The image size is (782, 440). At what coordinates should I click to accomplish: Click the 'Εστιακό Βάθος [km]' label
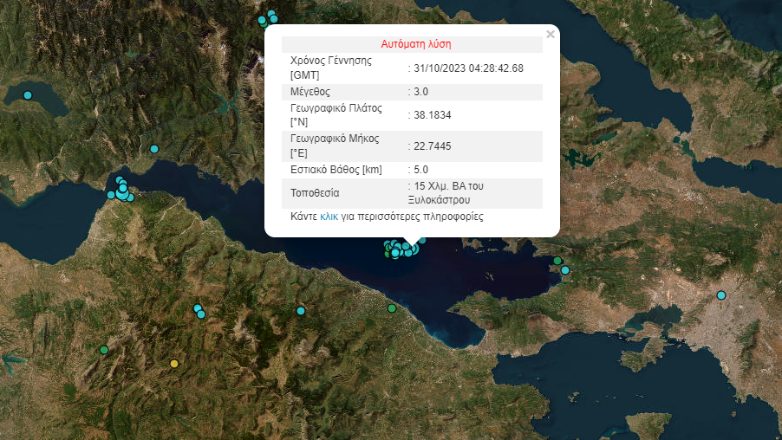coord(336,170)
